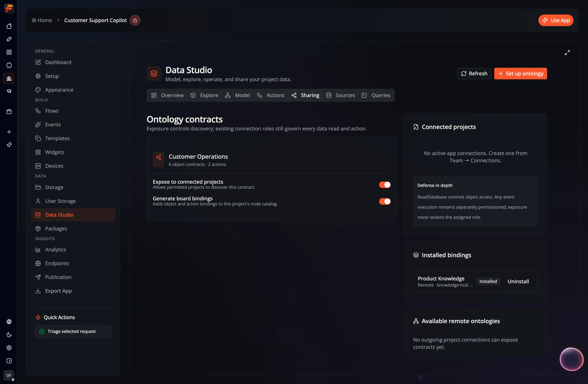Open Appearance in the sidebar
This screenshot has height=384, width=588.
coord(73,90)
